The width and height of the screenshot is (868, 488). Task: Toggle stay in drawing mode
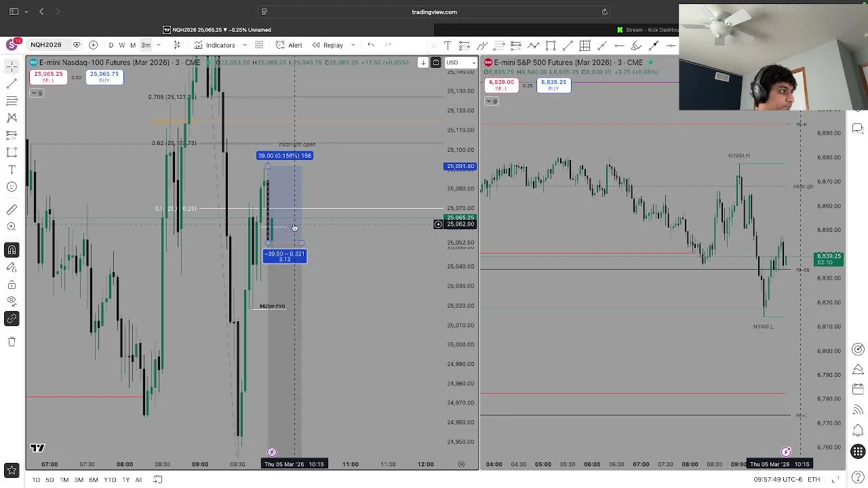[x=12, y=268]
